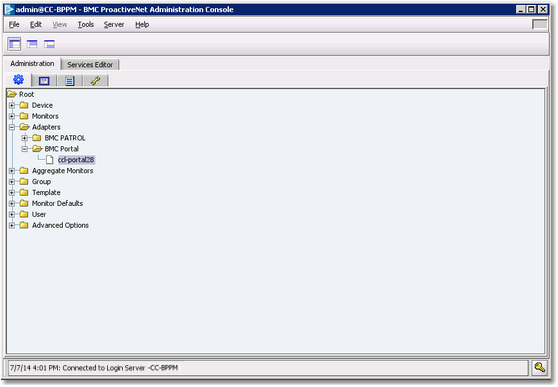Close the Administration Console window
This screenshot has width=558, height=387.
coord(543,9)
